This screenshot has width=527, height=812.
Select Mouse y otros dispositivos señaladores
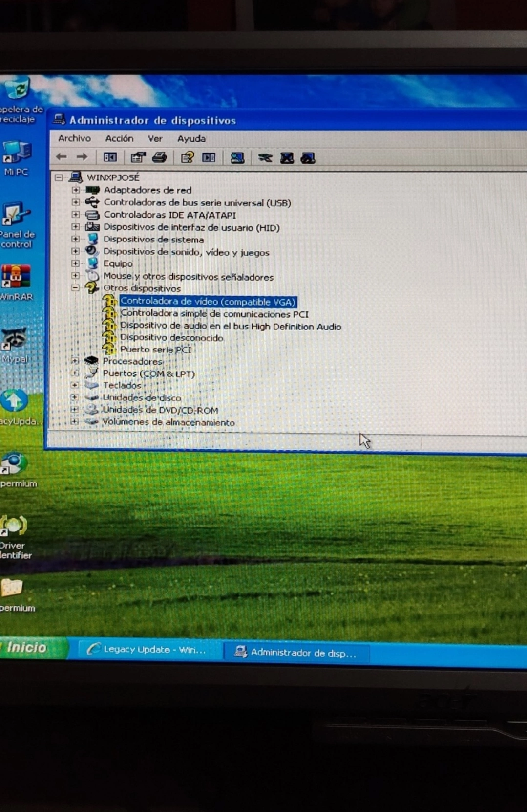click(188, 277)
